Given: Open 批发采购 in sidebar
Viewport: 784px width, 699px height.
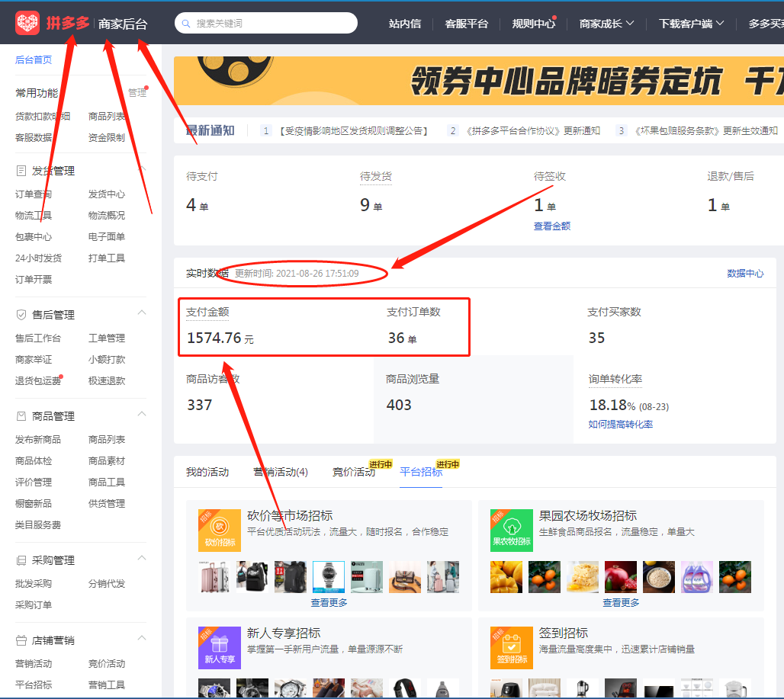Looking at the screenshot, I should coord(34,584).
